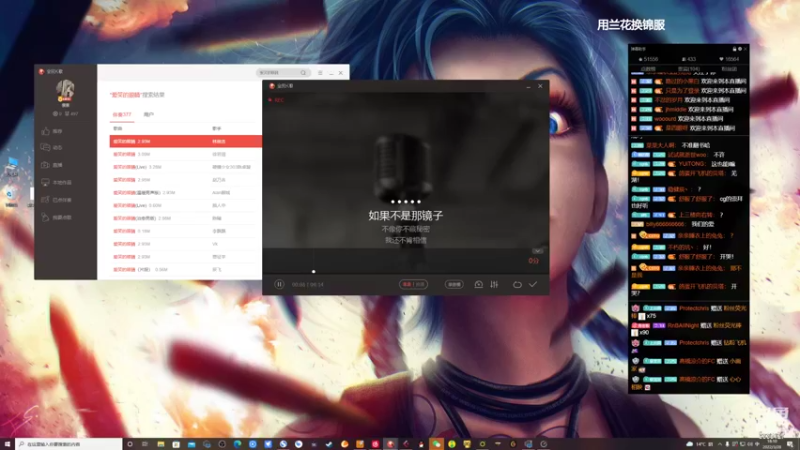Click the heart 10564 likes count
The image size is (800, 450).
(729, 59)
